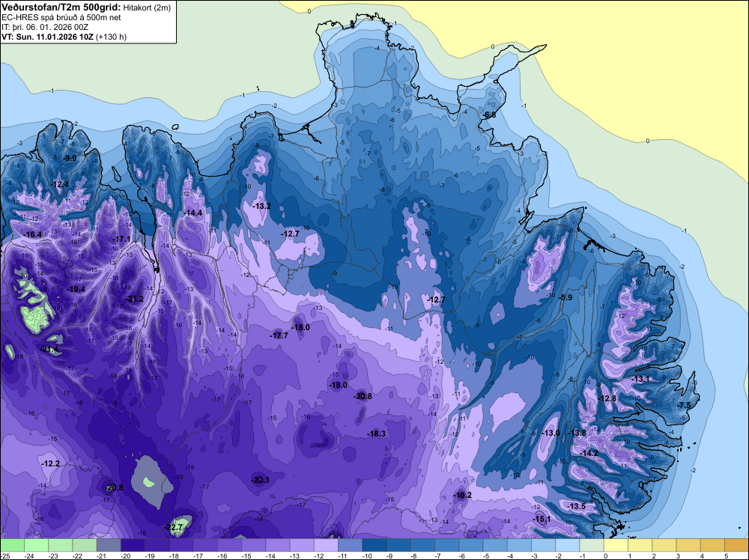Click the -7.5 temperature value on the east coast

point(684,405)
